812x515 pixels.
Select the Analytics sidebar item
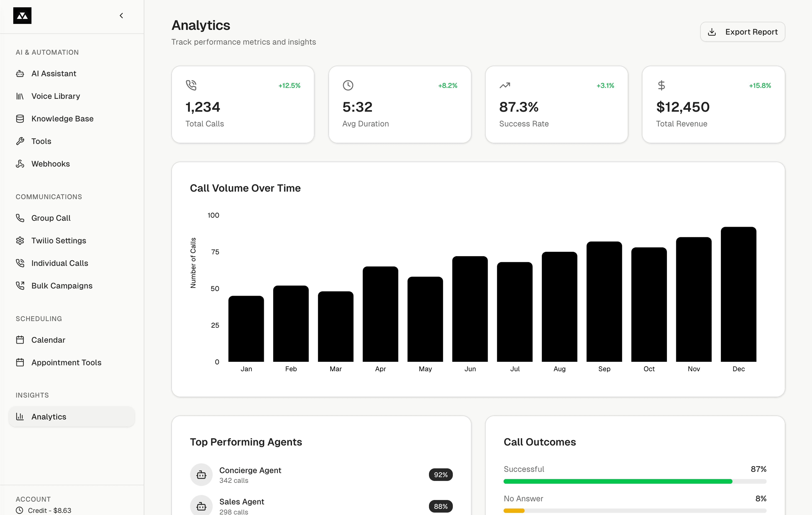tap(49, 417)
